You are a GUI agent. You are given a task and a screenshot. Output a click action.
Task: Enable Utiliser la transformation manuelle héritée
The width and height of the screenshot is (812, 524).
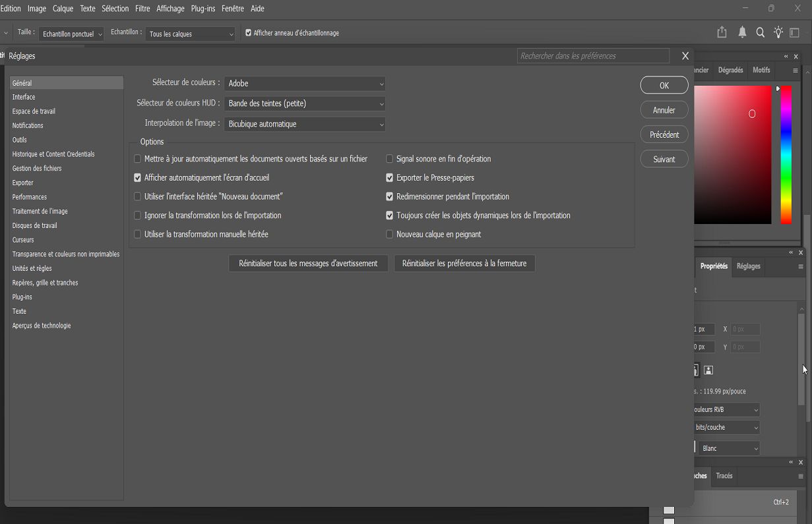138,234
